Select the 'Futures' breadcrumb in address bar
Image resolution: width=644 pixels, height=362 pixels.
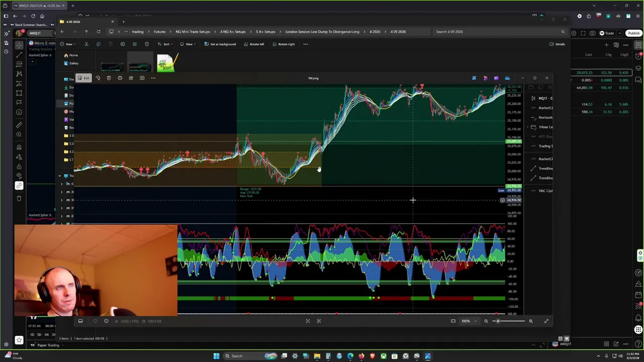(159, 32)
